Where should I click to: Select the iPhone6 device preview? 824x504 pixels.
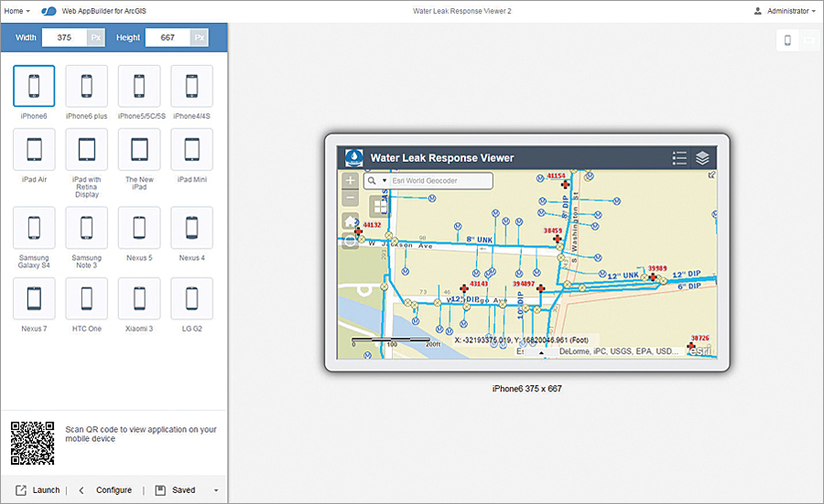[x=34, y=86]
